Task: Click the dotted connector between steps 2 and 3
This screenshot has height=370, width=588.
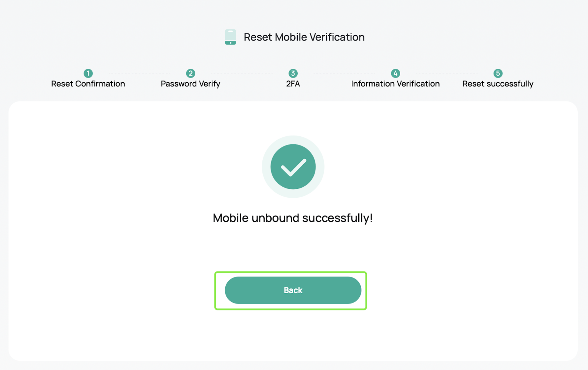Action: (x=242, y=73)
